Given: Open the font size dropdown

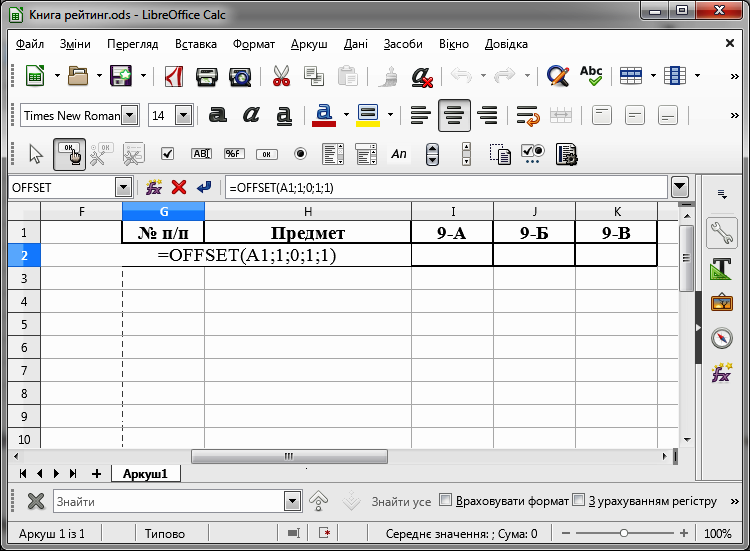Looking at the screenshot, I should [183, 115].
